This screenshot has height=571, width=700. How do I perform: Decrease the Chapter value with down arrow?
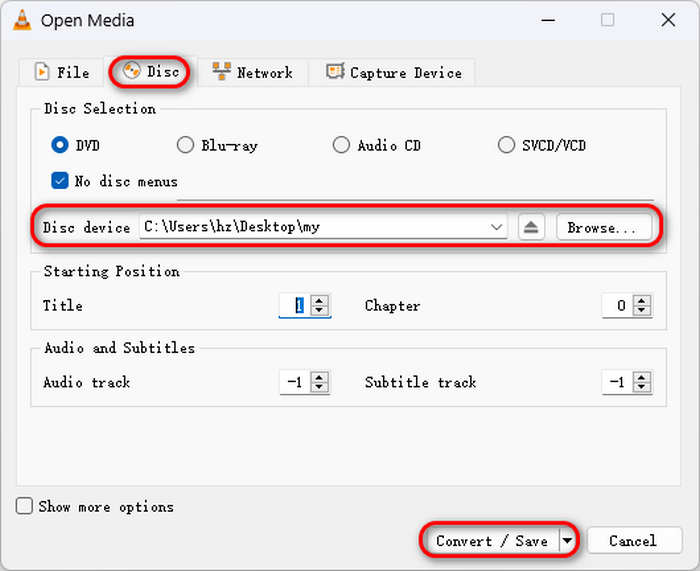coord(642,311)
